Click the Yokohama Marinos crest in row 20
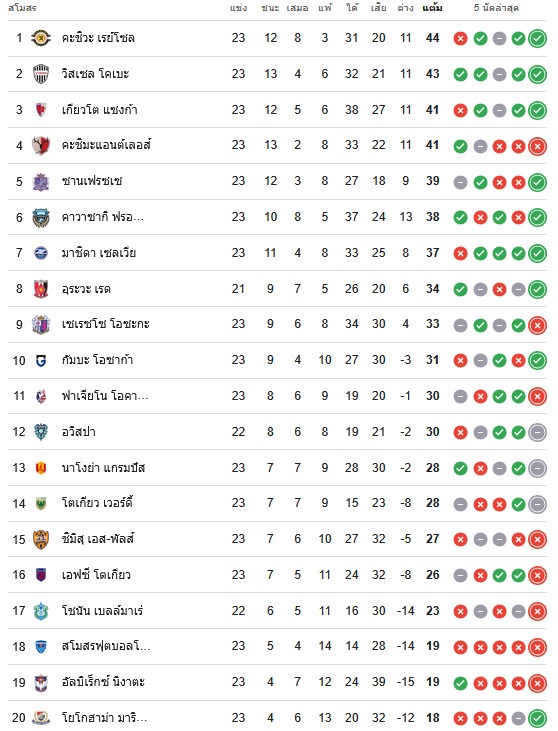The image size is (558, 731). (41, 718)
